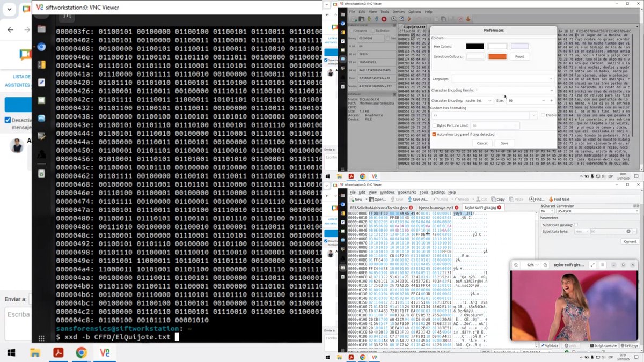Open Bookmarks menu in Okteta

pyautogui.click(x=407, y=192)
